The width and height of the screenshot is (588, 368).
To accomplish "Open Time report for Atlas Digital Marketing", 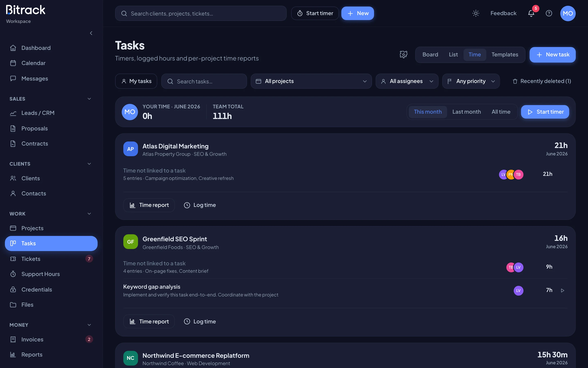I will point(149,205).
